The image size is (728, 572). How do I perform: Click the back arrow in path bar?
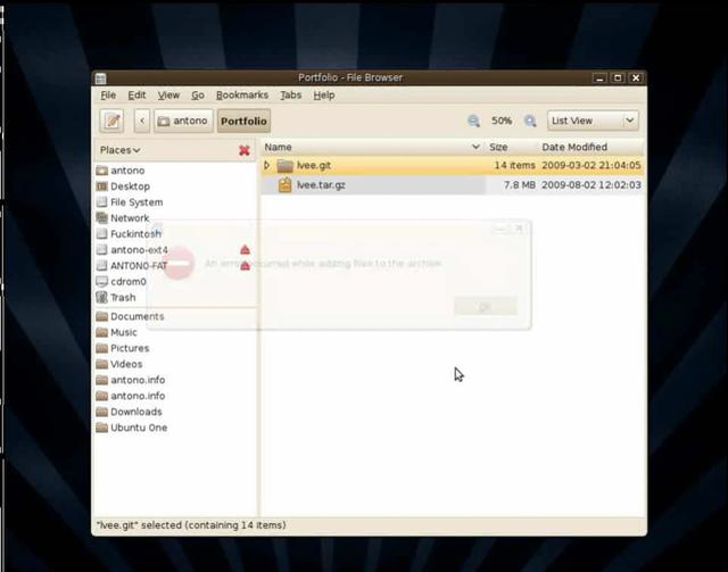pos(142,121)
